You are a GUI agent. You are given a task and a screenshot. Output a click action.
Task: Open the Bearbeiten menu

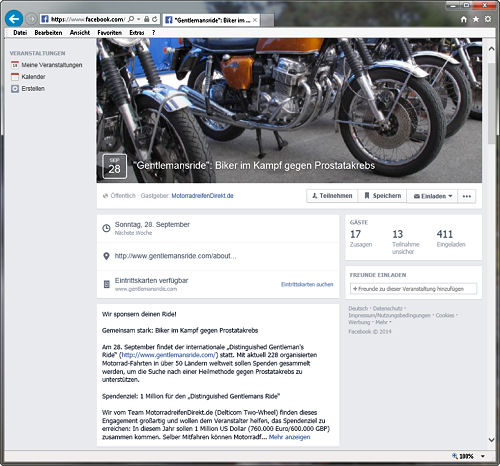point(48,32)
